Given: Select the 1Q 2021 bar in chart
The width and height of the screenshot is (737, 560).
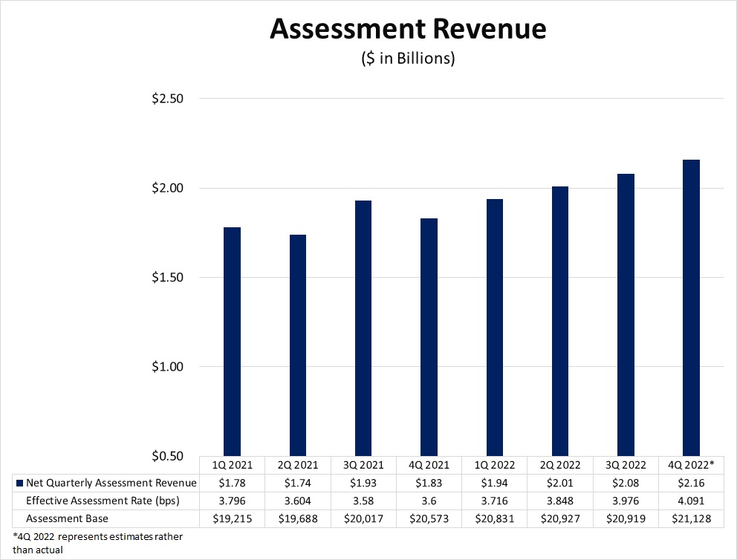Looking at the screenshot, I should coord(232,342).
